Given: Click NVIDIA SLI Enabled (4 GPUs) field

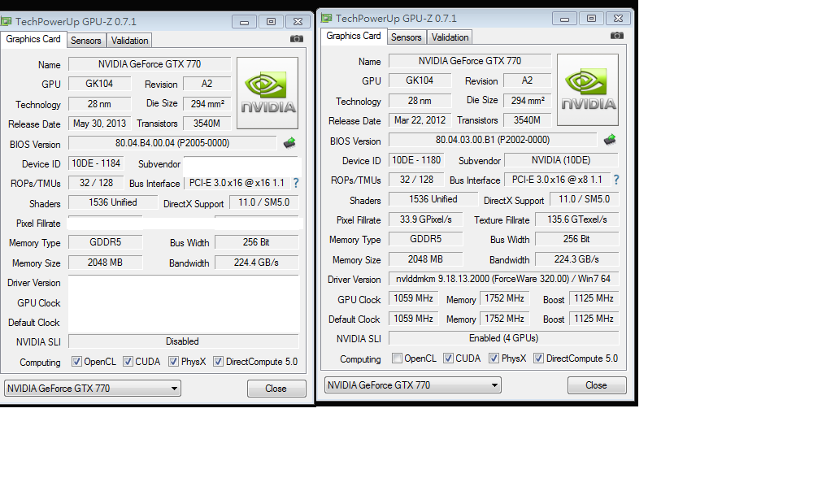Looking at the screenshot, I should coord(503,338).
